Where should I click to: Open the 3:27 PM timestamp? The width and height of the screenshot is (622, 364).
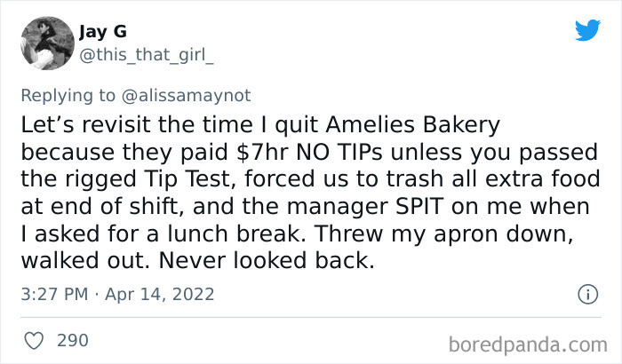pyautogui.click(x=54, y=294)
